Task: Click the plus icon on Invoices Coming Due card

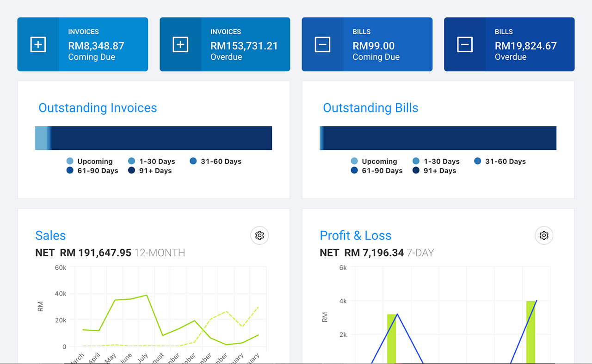Action: (38, 44)
